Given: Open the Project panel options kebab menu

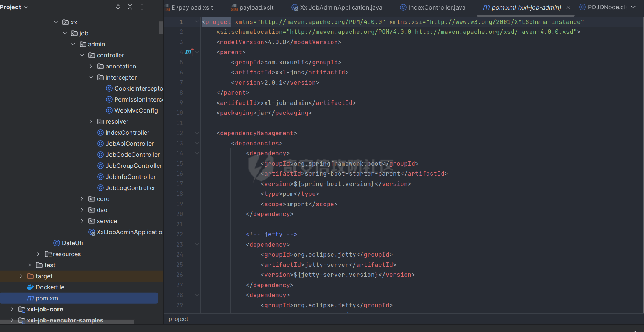Looking at the screenshot, I should [142, 7].
